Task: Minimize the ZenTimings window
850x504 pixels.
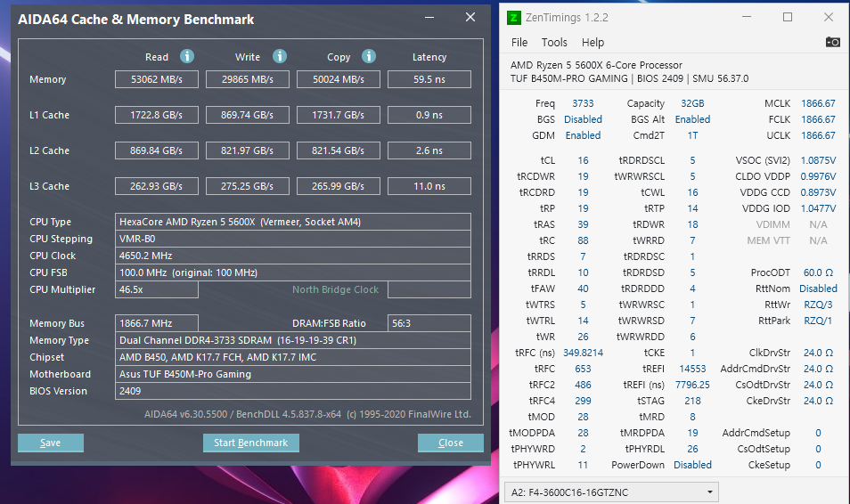Action: [747, 17]
